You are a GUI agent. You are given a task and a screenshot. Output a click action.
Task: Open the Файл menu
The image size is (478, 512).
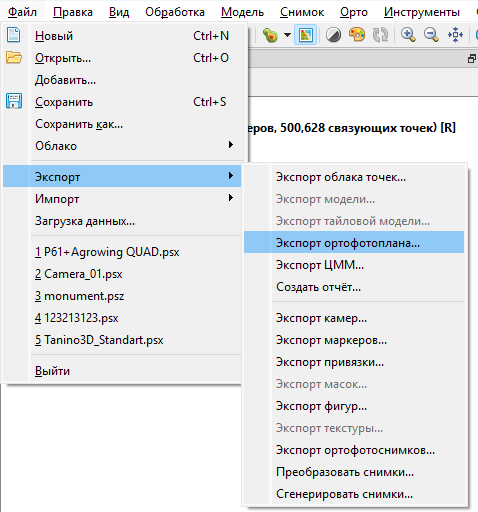tap(22, 12)
